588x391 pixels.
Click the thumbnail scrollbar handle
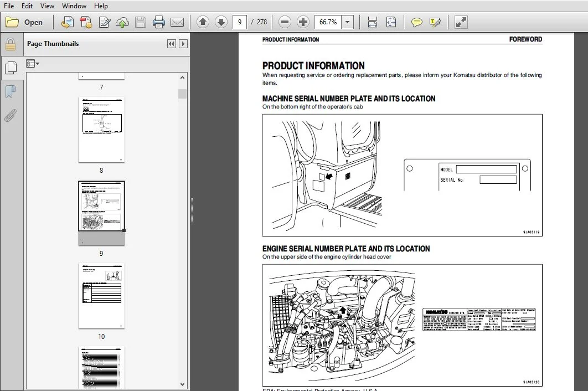pyautogui.click(x=182, y=94)
